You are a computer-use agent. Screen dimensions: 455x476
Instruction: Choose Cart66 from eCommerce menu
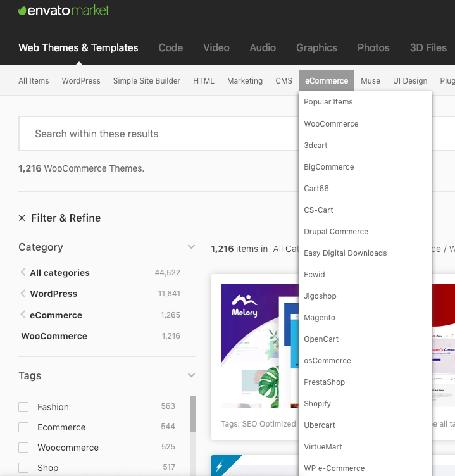pos(365,189)
